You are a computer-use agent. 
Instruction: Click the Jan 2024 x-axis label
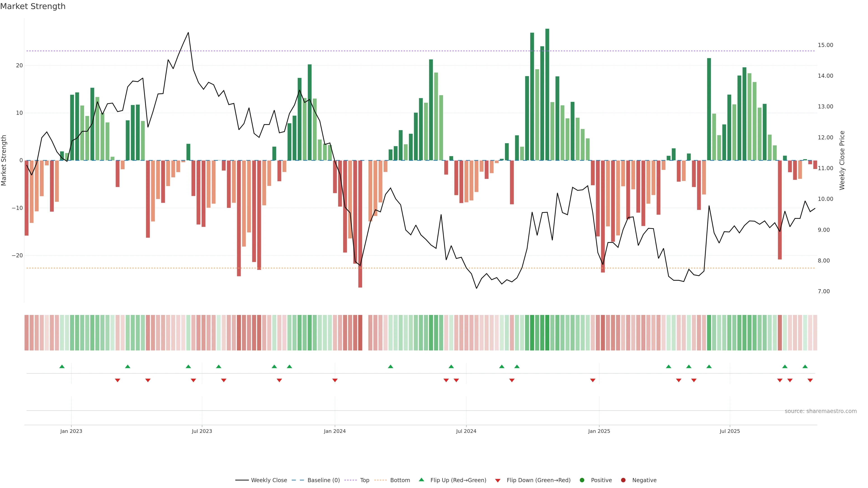pos(335,431)
